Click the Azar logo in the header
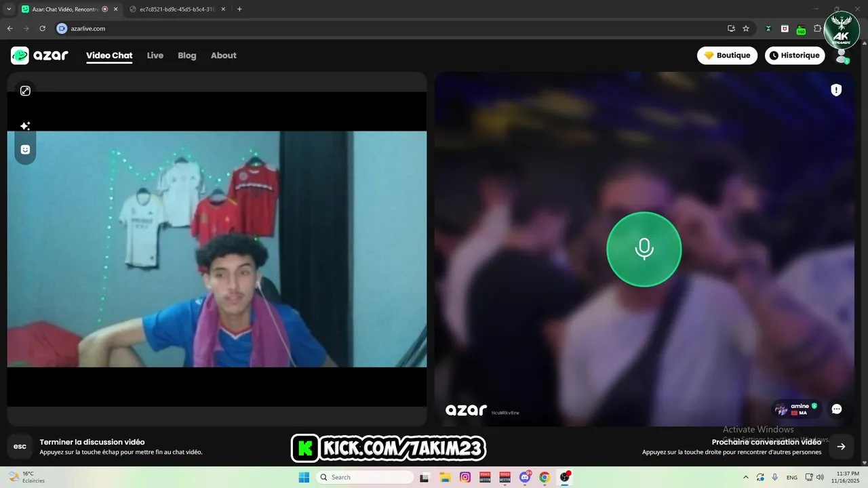Viewport: 868px width, 488px height. [x=39, y=56]
